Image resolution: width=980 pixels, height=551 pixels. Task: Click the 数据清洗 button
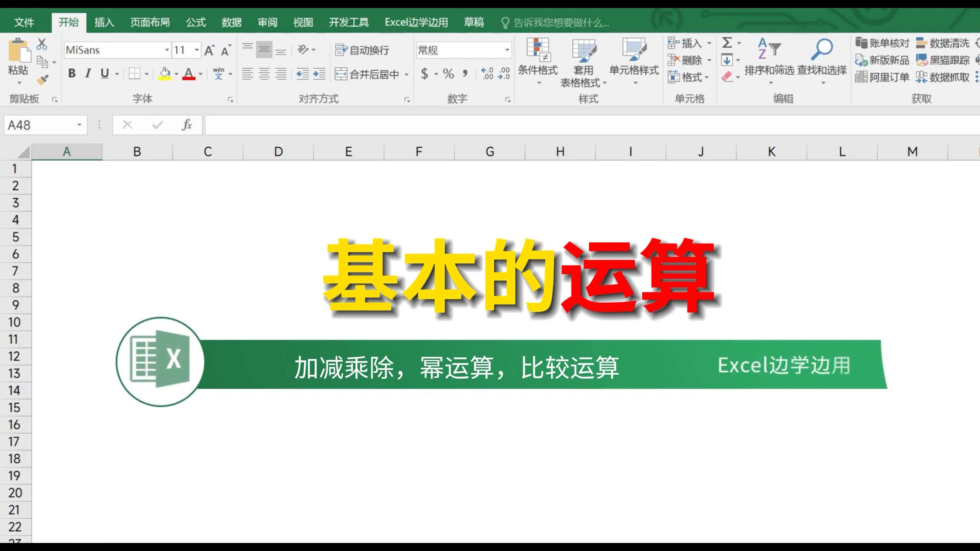coord(943,43)
